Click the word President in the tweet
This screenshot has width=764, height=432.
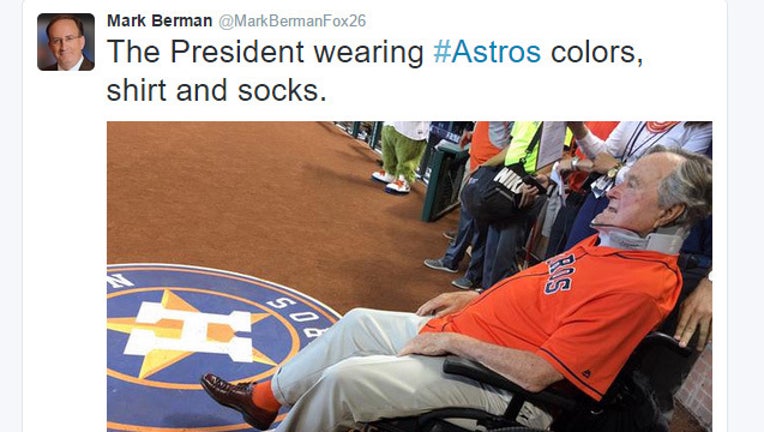point(237,52)
